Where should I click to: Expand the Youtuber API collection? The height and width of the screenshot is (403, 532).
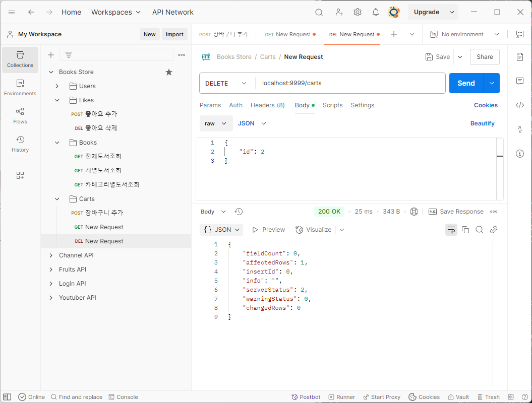(x=51, y=298)
